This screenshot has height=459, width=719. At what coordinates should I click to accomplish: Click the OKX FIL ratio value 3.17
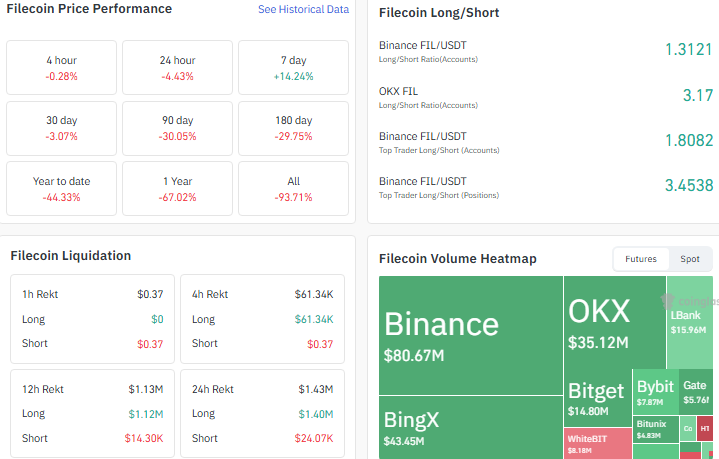(x=697, y=95)
